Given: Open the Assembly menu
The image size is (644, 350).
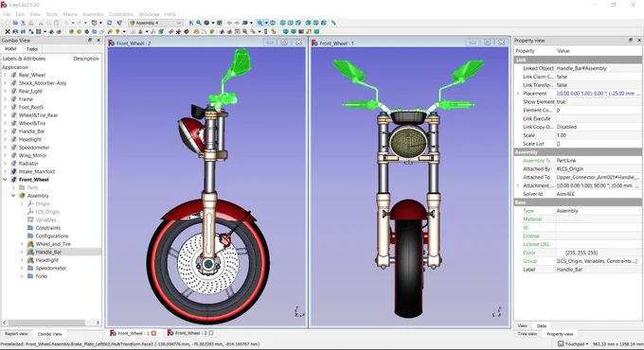Looking at the screenshot, I should (93, 14).
